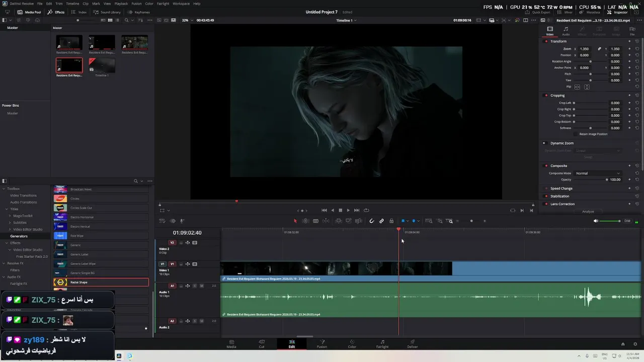
Task: Flip clip vertically in Inspector
Action: (x=587, y=87)
